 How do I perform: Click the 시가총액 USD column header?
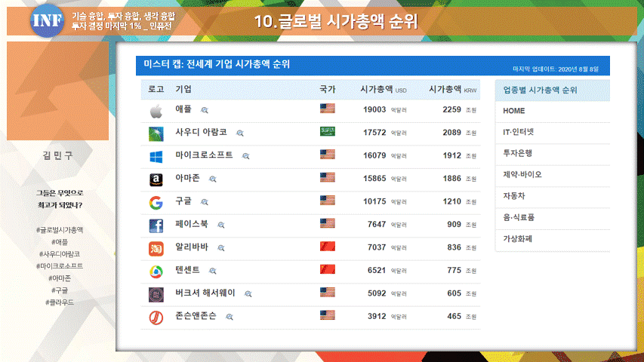point(384,90)
